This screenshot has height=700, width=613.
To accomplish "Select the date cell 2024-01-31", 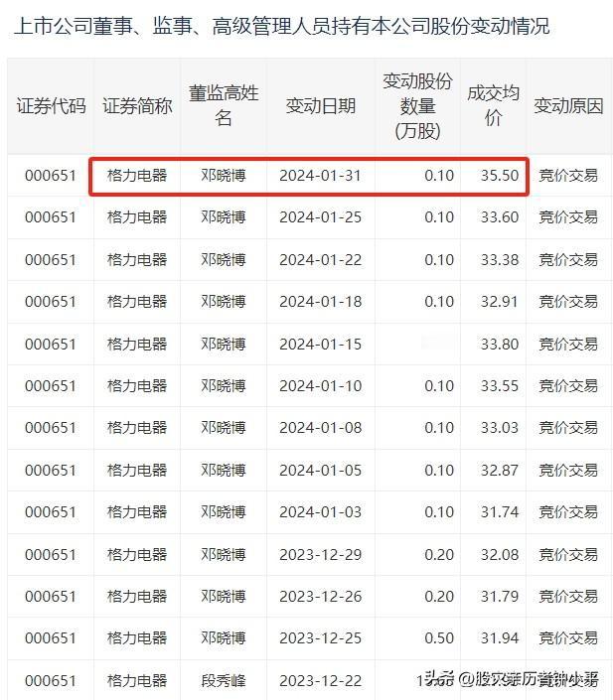I will click(320, 176).
